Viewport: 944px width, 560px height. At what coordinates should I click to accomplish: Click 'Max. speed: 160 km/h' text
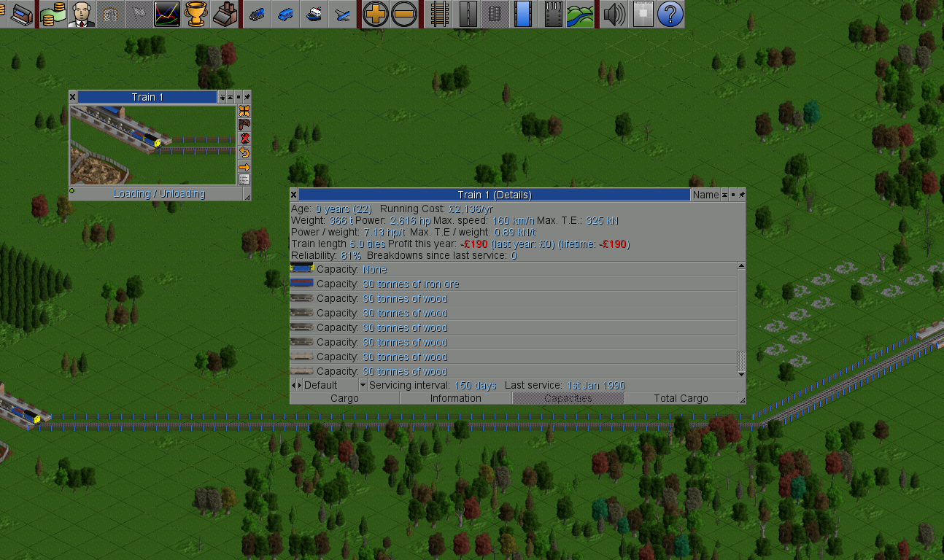[x=484, y=220]
